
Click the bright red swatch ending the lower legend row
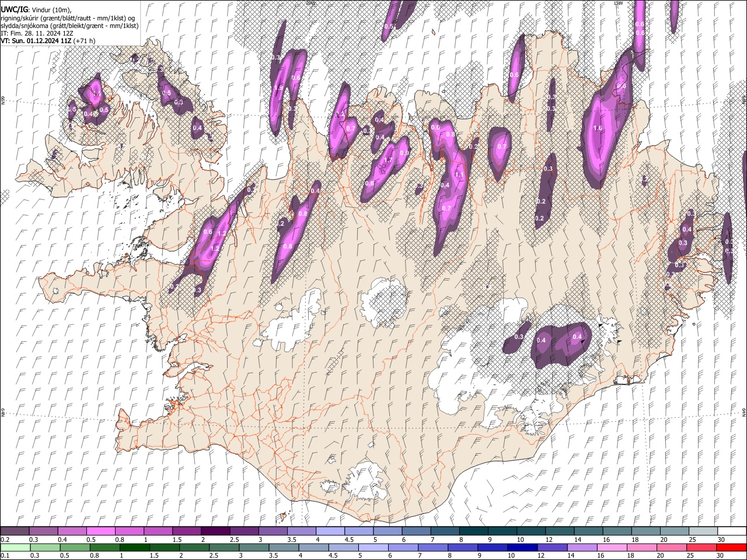click(x=731, y=547)
